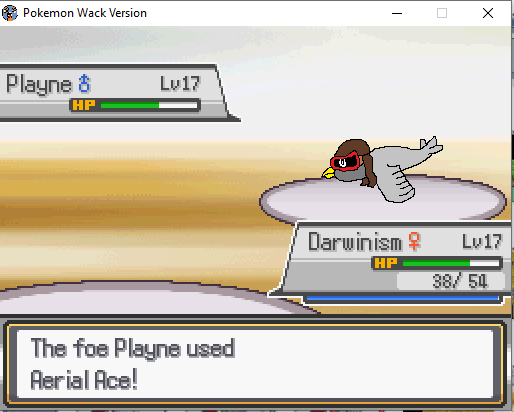This screenshot has width=514, height=412.
Task: Click the blue experience bar under Darwinism
Action: 403,298
